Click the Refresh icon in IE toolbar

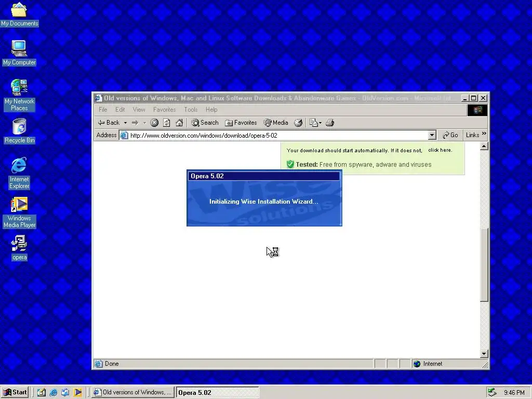[167, 123]
